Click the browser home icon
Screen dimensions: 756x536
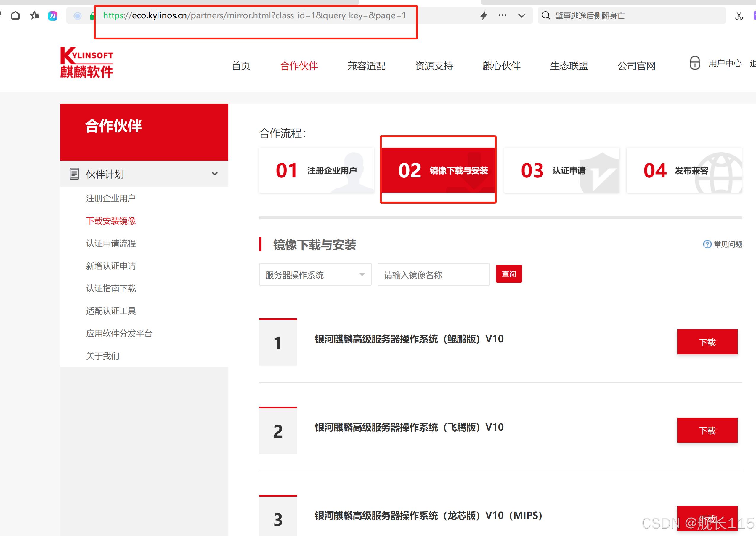[x=15, y=15]
